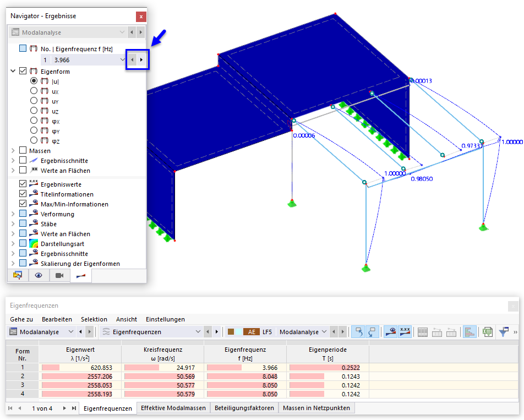This screenshot has width=524, height=420.
Task: Click the filter funnel icon
Action: coord(504,332)
